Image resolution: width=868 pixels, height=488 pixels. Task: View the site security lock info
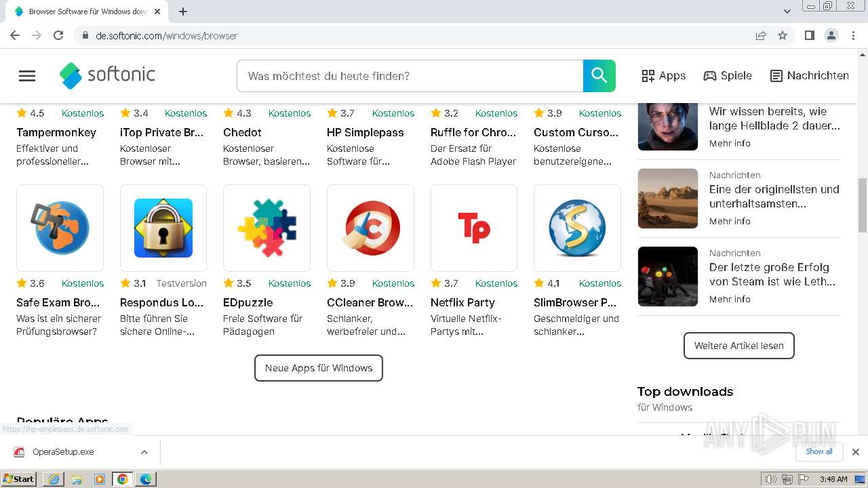tap(85, 35)
